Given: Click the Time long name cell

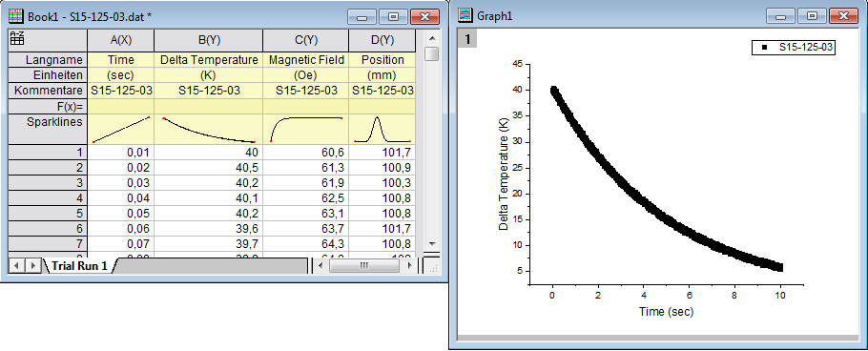Looking at the screenshot, I should click(x=121, y=60).
